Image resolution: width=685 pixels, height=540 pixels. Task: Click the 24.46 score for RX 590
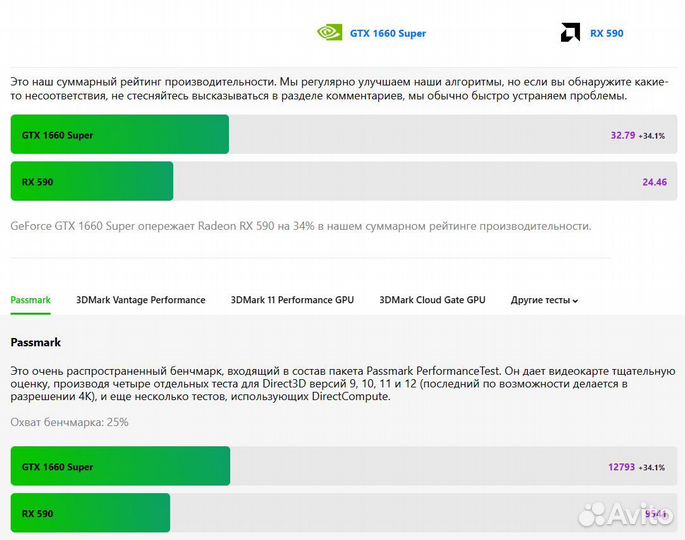[654, 182]
